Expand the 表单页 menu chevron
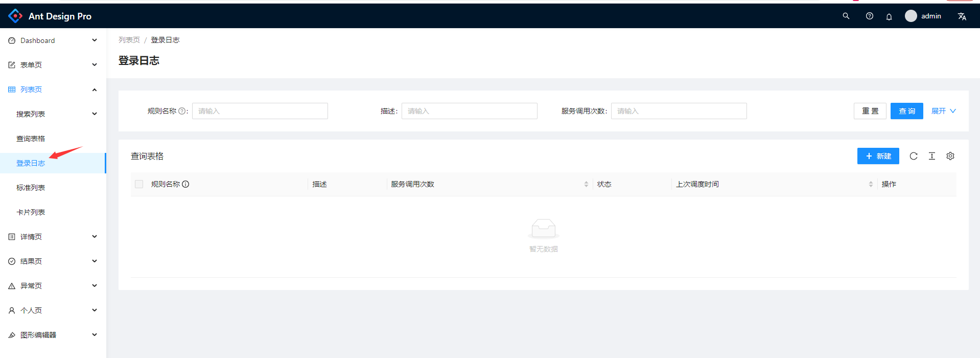The width and height of the screenshot is (980, 358). (x=95, y=65)
